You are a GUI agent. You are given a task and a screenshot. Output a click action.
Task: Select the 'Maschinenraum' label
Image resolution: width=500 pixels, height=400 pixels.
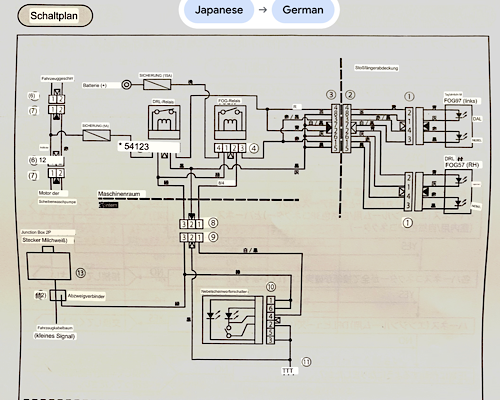[119, 194]
